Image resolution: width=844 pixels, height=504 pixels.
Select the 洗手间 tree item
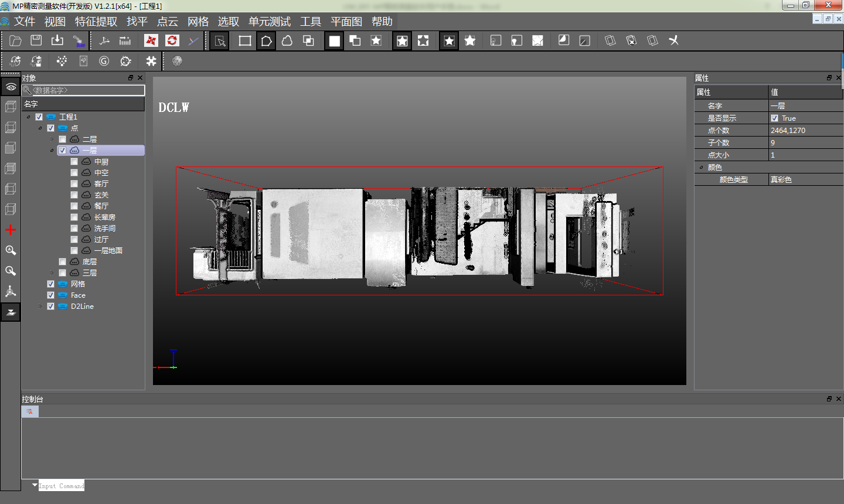tap(105, 229)
